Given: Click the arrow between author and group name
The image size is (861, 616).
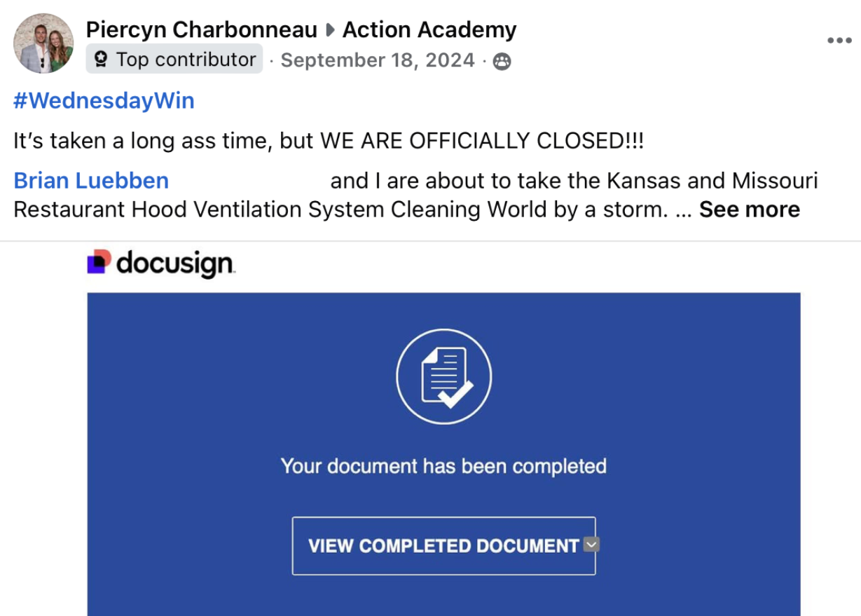Looking at the screenshot, I should (x=330, y=30).
